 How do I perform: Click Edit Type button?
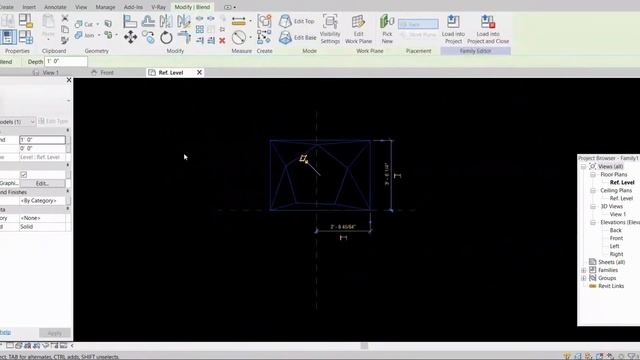pos(53,121)
